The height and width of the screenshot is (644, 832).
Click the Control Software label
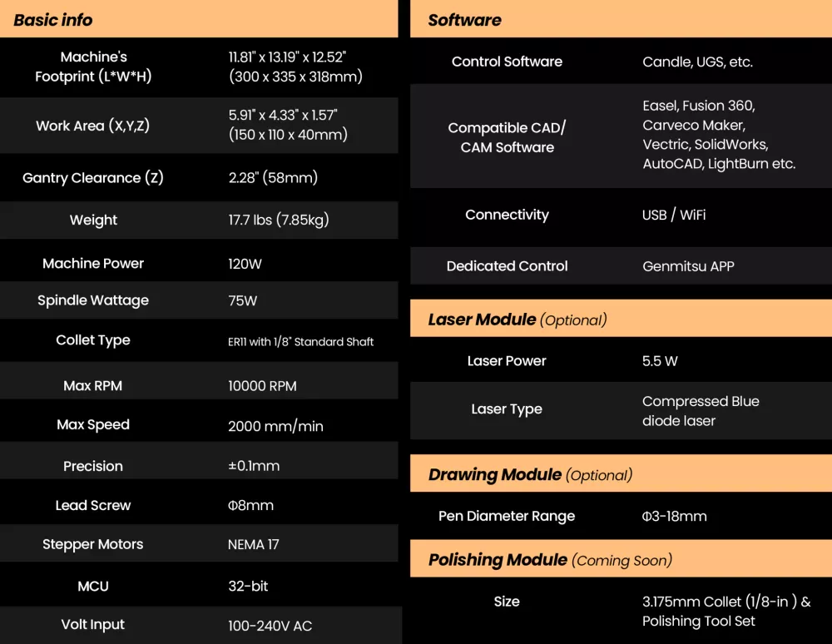507,62
